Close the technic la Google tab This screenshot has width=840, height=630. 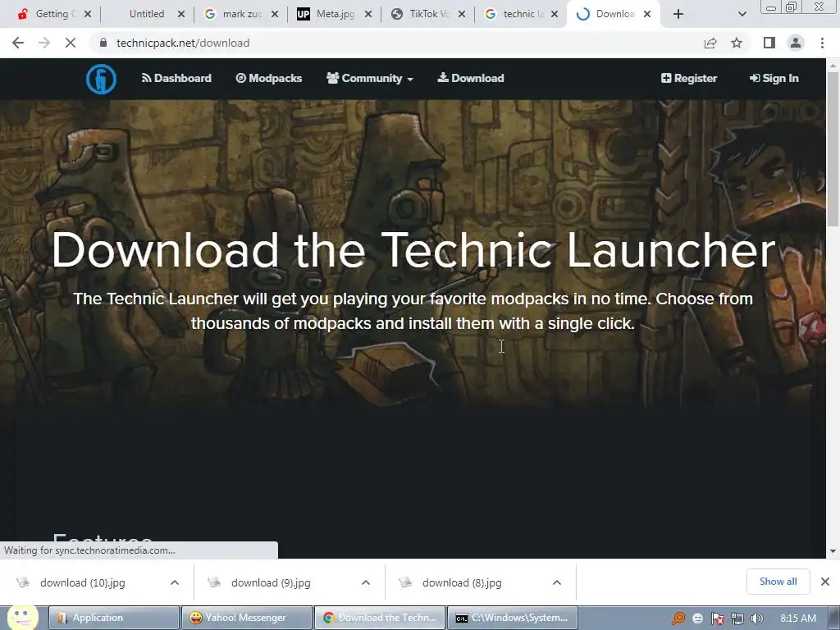coord(555,14)
